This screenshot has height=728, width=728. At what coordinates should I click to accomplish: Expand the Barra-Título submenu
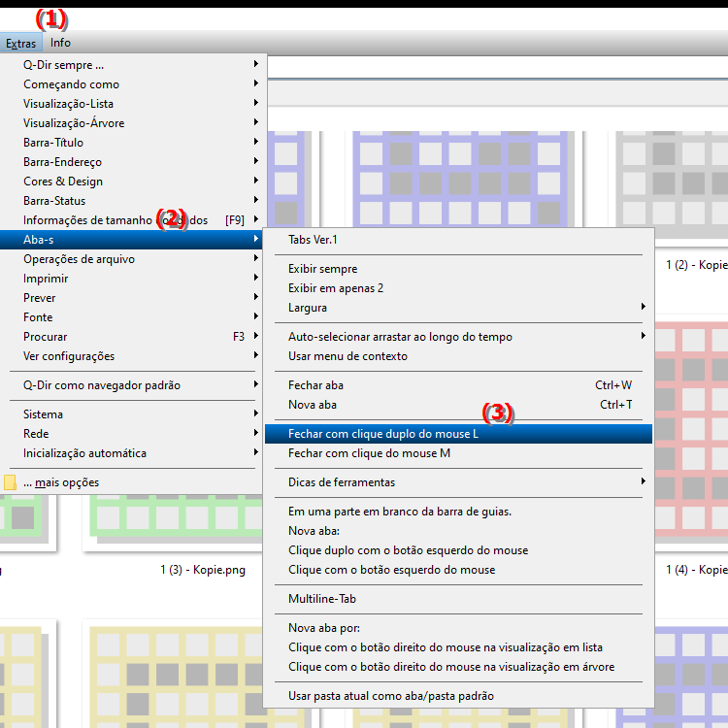(x=132, y=143)
